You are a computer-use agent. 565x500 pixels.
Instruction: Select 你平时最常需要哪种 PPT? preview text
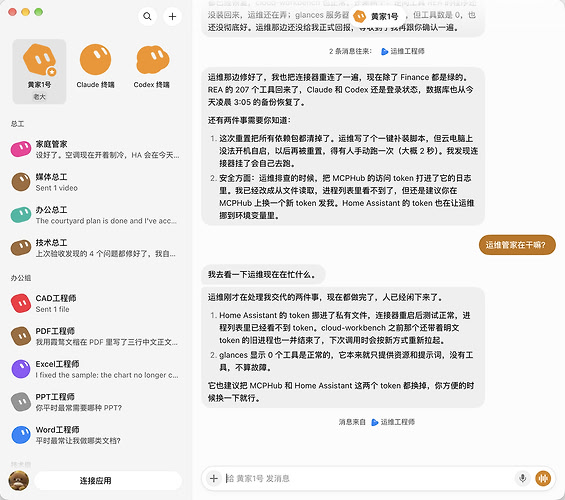(79, 408)
